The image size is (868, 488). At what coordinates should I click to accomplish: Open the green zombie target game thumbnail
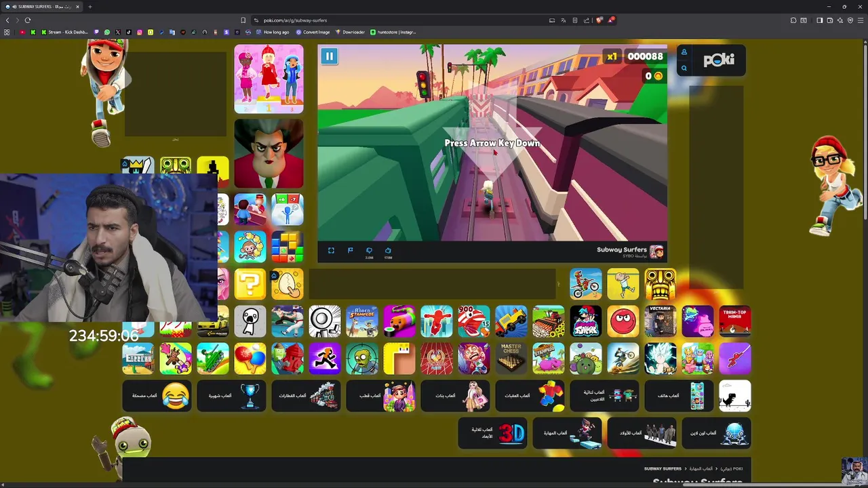coord(361,359)
